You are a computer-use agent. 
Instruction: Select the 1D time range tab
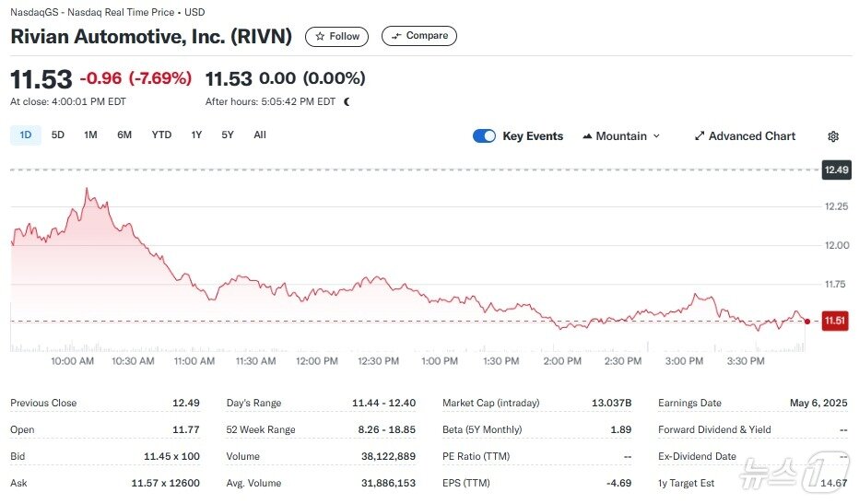25,135
